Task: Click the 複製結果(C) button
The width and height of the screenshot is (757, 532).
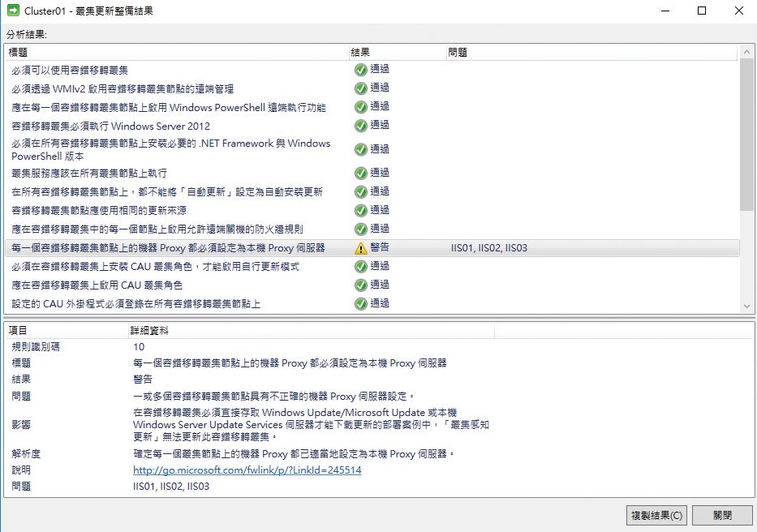Action: 656,516
